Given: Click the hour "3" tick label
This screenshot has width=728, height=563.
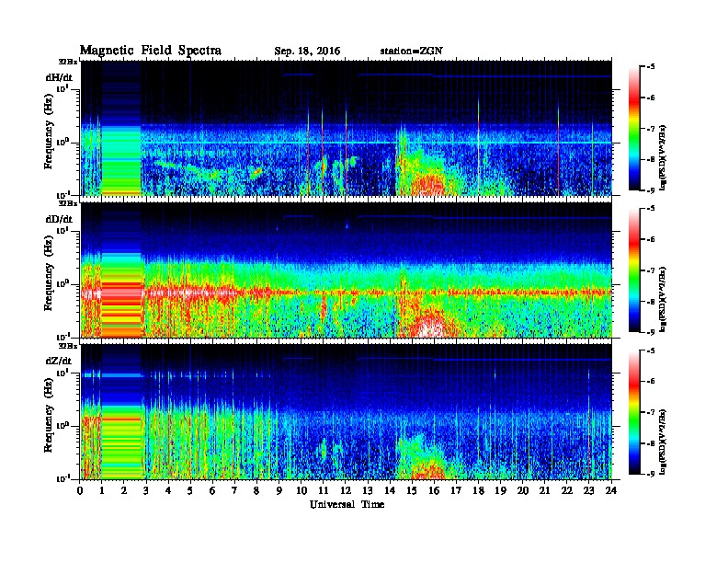Looking at the screenshot, I should (146, 491).
